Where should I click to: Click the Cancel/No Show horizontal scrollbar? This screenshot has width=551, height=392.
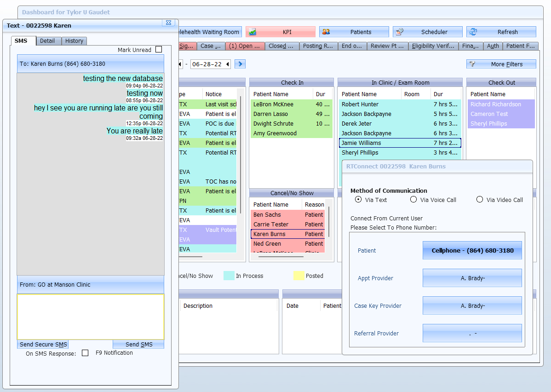281,257
